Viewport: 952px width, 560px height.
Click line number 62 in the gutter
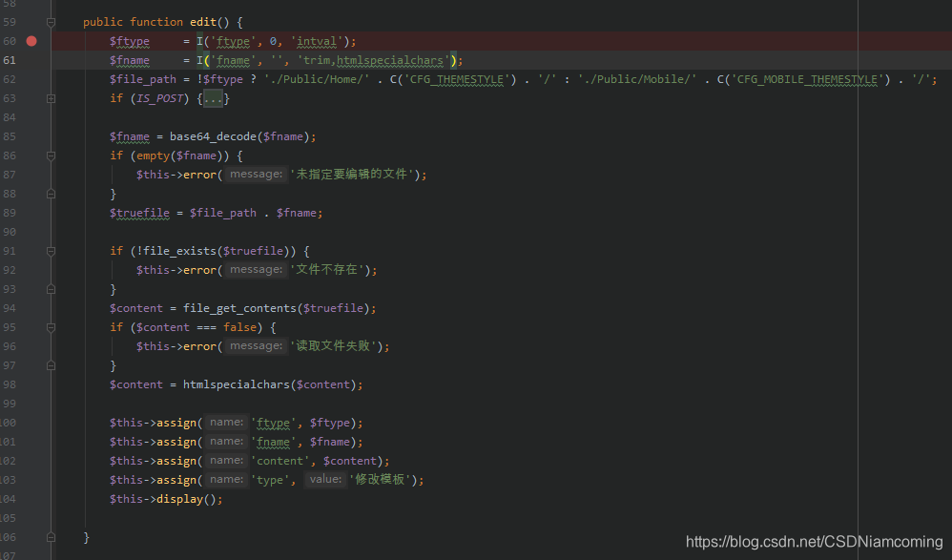click(x=10, y=79)
